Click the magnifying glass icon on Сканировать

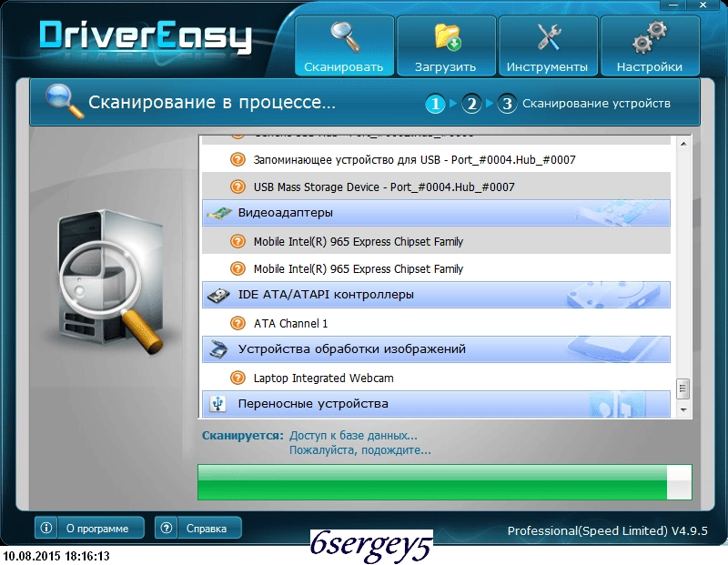coord(345,37)
